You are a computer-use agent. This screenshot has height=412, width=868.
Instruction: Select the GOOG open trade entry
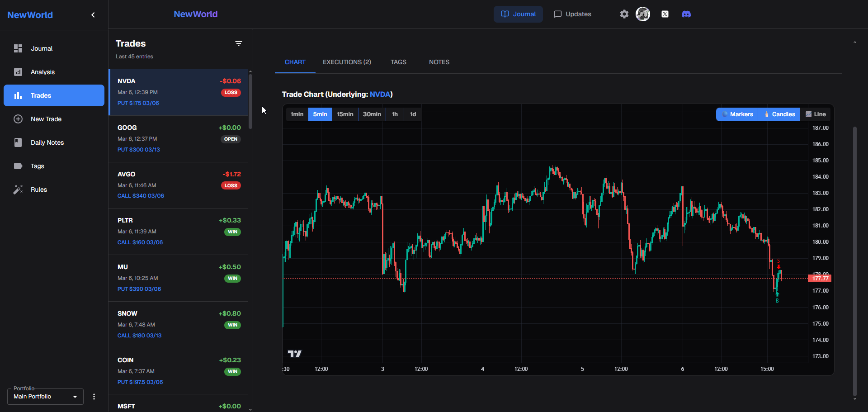[179, 138]
